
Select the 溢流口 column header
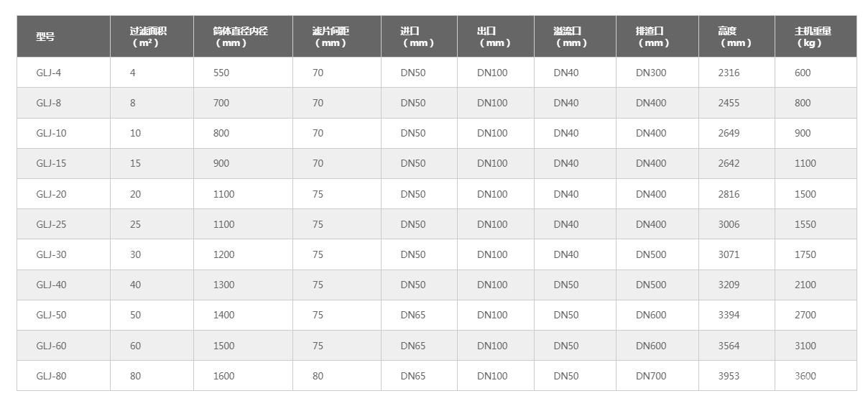[575, 37]
